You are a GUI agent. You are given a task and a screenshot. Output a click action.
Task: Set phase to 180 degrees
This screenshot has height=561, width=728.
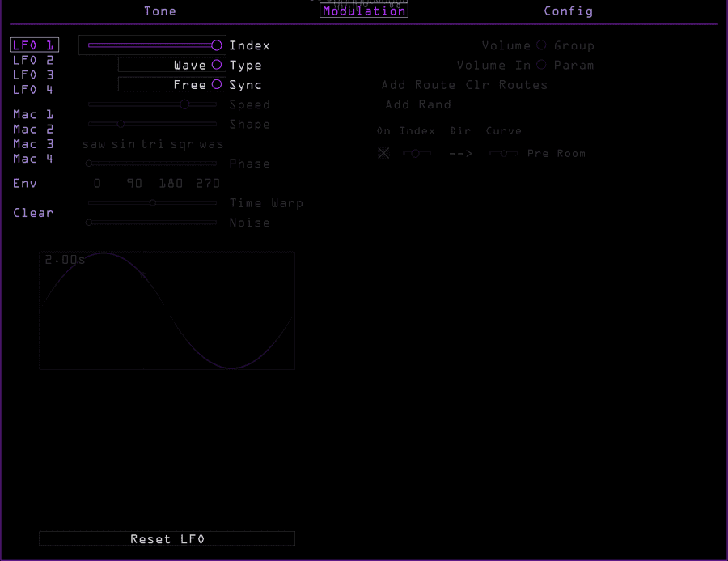click(x=171, y=183)
